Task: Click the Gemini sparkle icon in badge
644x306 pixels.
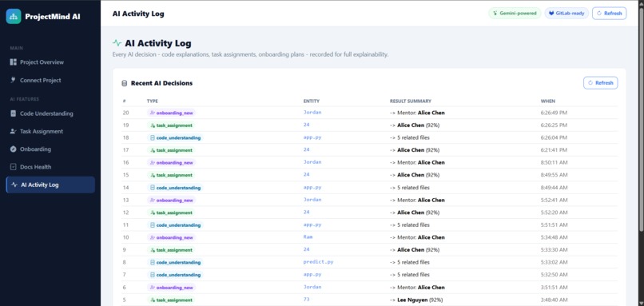Action: pyautogui.click(x=495, y=13)
